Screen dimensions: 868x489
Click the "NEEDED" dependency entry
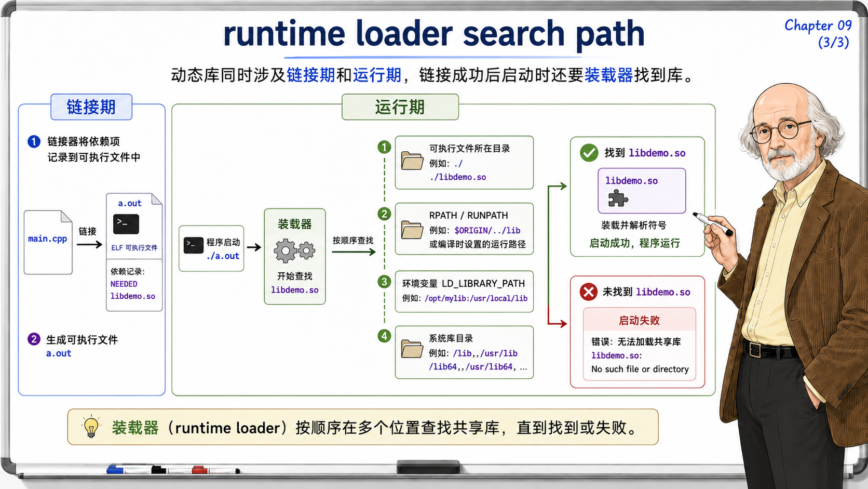click(124, 284)
